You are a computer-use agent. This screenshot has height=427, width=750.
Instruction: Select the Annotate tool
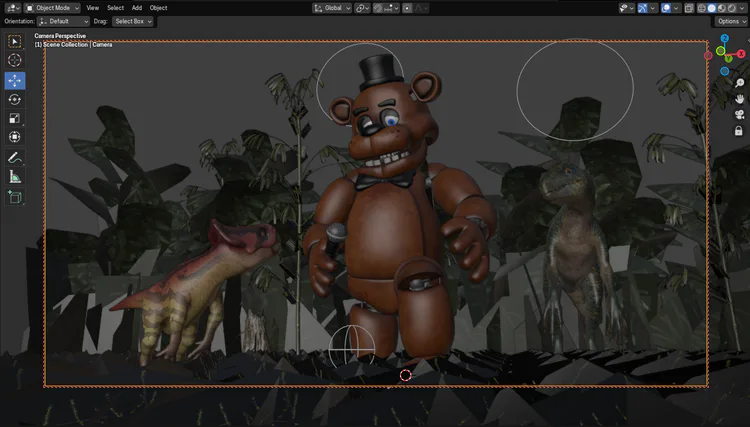(x=14, y=157)
